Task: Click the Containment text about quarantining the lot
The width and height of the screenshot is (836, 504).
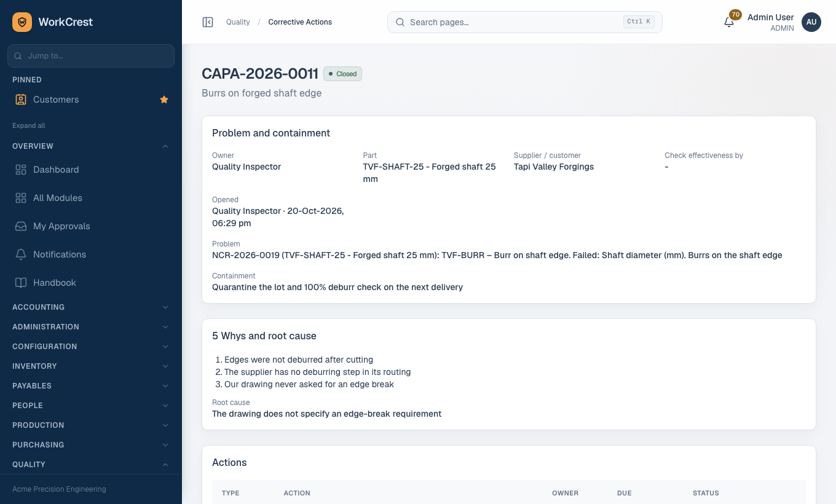Action: (337, 287)
